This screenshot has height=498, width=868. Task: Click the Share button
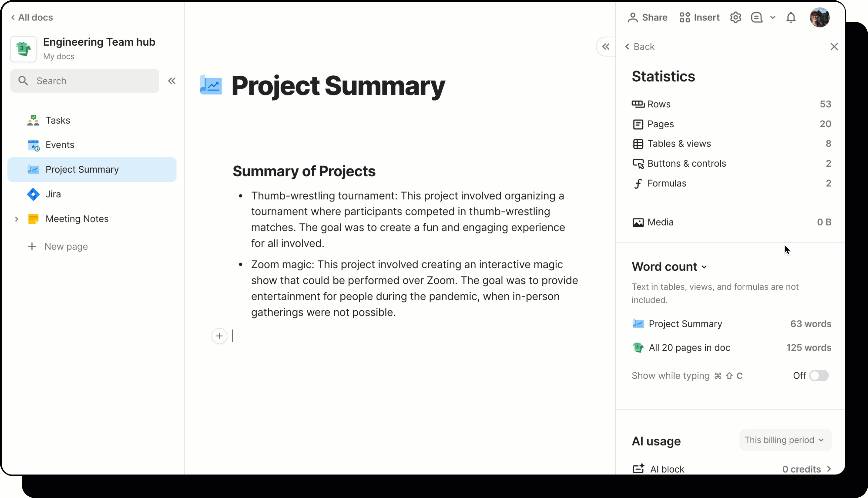(x=648, y=18)
